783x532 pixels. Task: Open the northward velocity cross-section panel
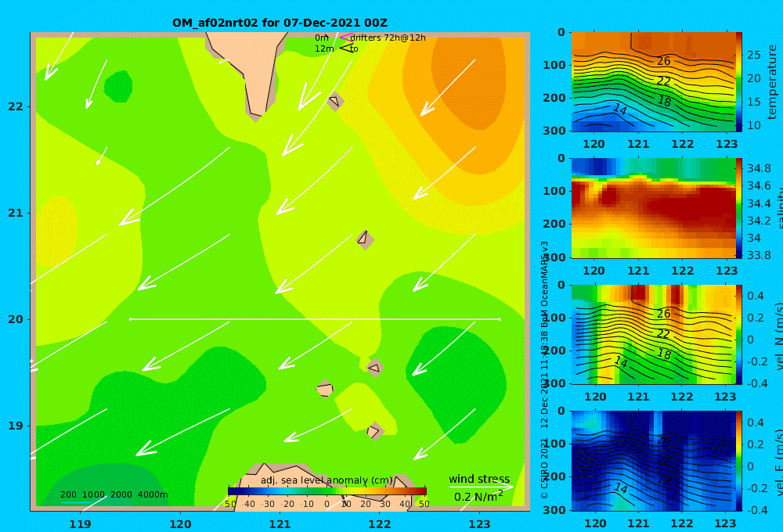[653, 334]
